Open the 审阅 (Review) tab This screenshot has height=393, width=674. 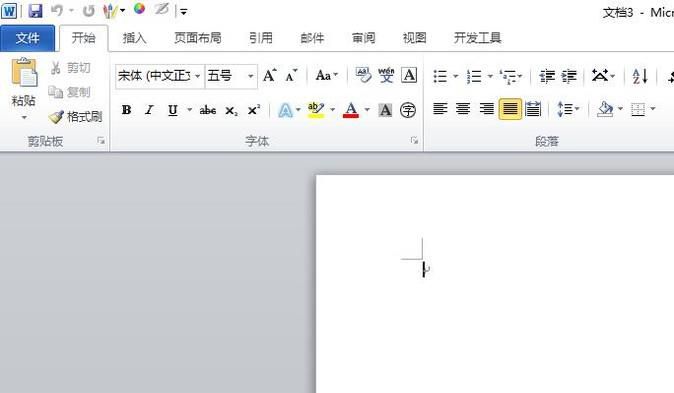(x=364, y=38)
